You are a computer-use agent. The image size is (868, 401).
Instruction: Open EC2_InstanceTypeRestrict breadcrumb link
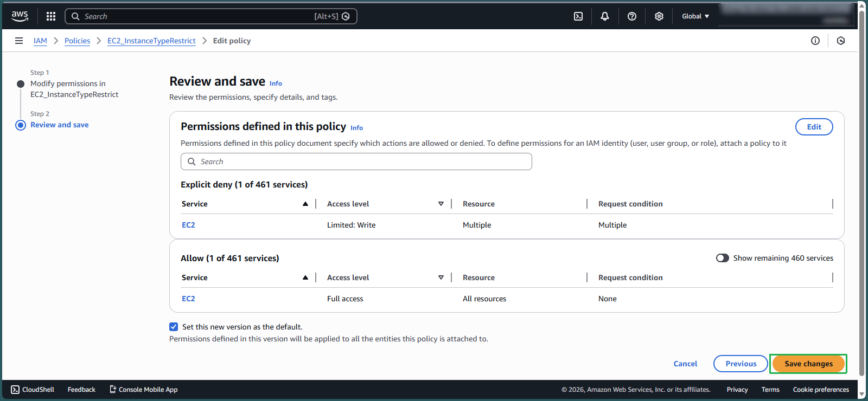pos(151,41)
